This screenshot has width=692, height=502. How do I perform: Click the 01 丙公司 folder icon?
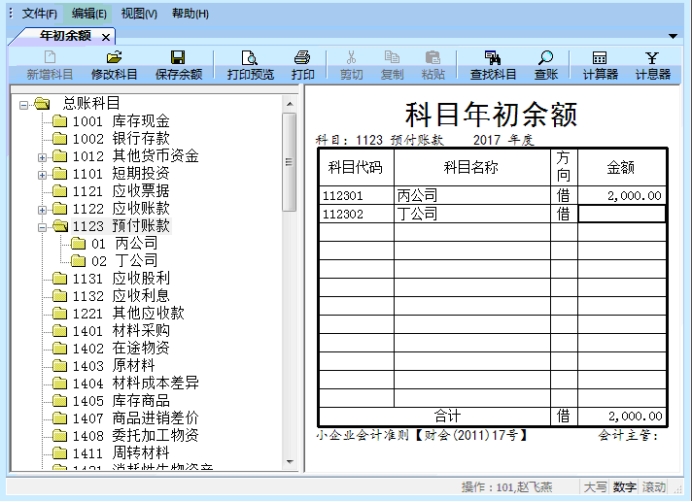(x=79, y=243)
